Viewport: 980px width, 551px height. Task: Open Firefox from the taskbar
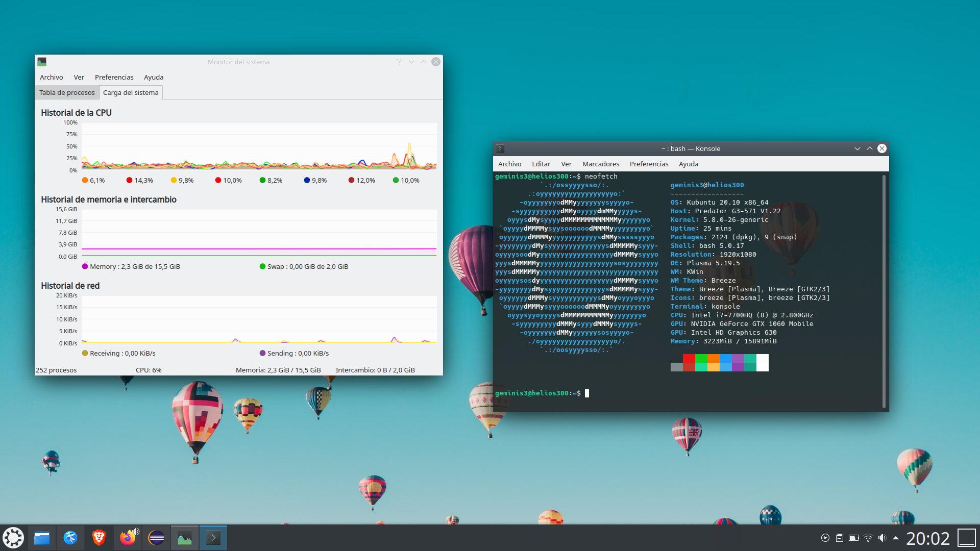point(128,538)
